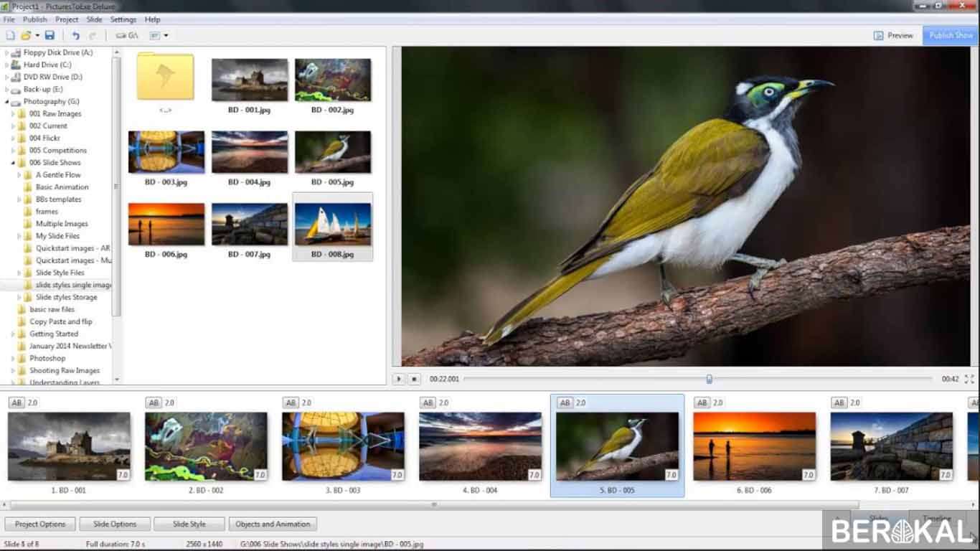Click the Publish Show button
Viewport: 980px width, 551px height.
coord(950,35)
